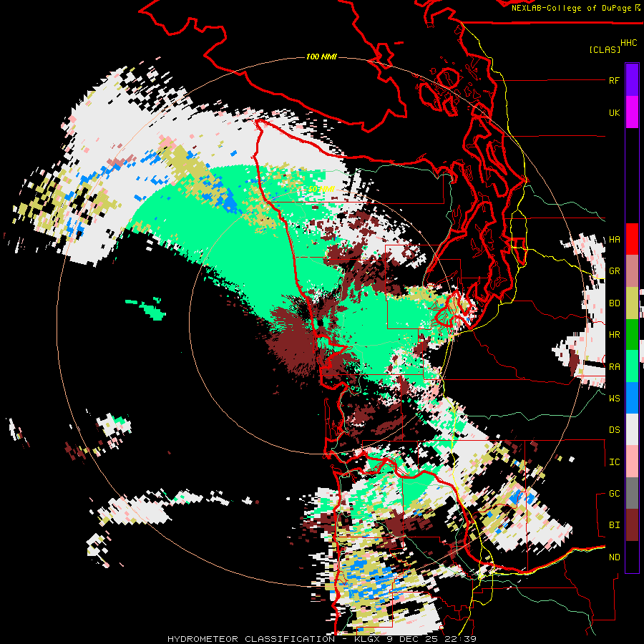Click the DS legend label
Viewport: 644px width, 644px height.
click(614, 430)
